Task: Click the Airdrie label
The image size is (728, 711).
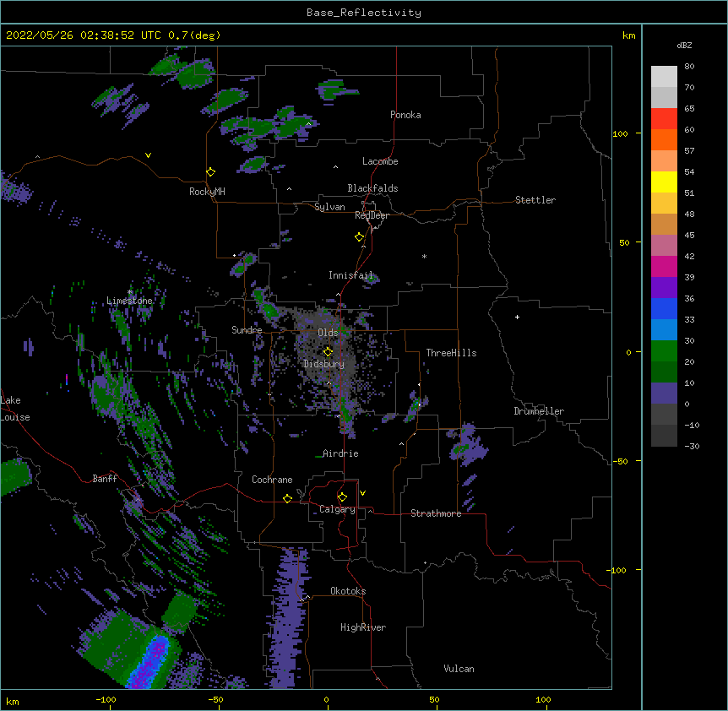Action: pos(341,453)
